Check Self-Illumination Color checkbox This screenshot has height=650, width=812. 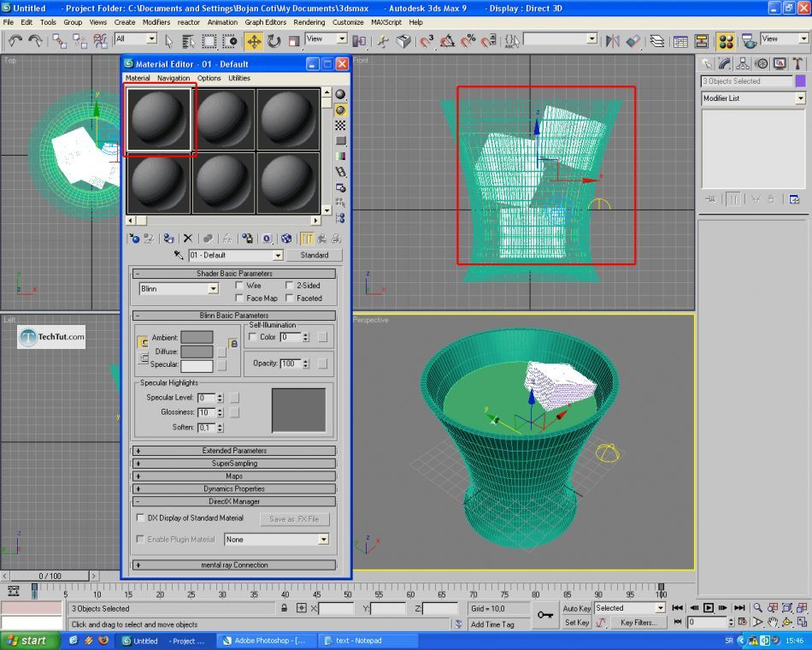tap(253, 337)
